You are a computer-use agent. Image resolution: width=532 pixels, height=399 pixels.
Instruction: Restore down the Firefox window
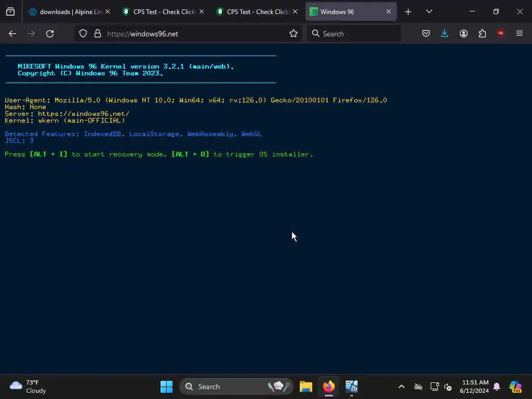click(496, 12)
